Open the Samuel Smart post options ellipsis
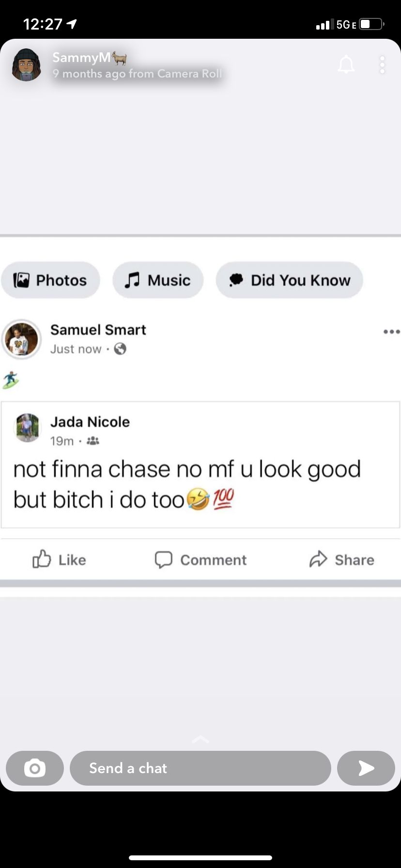Screen dimensions: 401x868 [391, 332]
